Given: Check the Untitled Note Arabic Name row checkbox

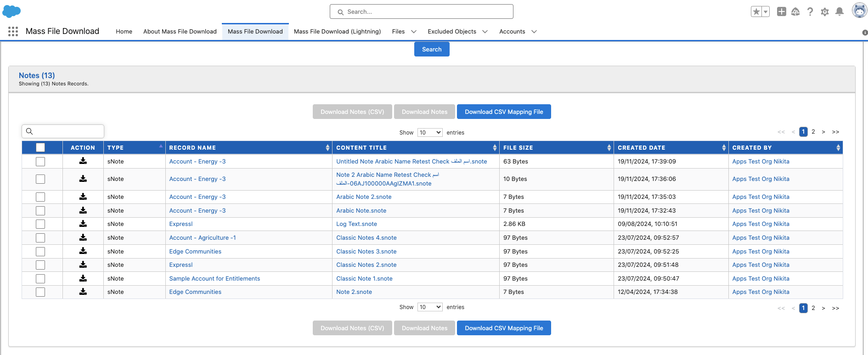Looking at the screenshot, I should click(40, 162).
